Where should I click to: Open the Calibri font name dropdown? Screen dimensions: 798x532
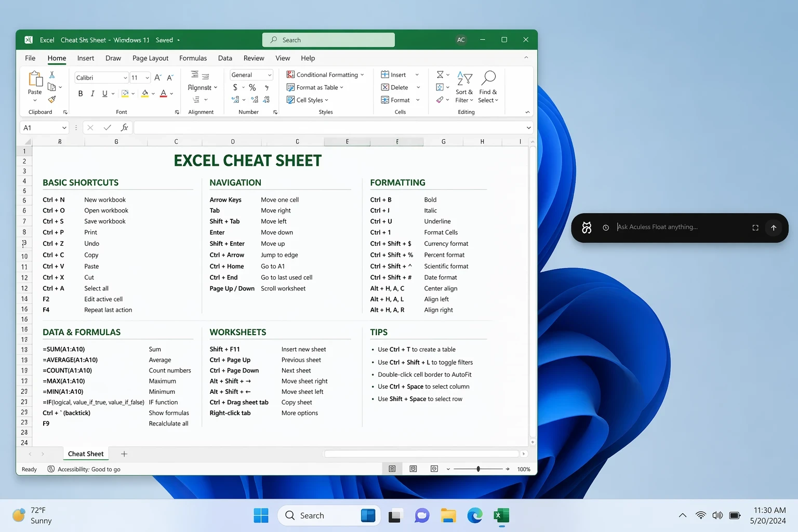[125, 78]
